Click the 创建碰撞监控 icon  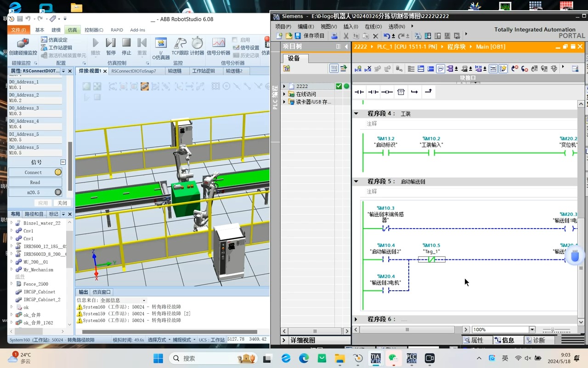[x=23, y=46]
